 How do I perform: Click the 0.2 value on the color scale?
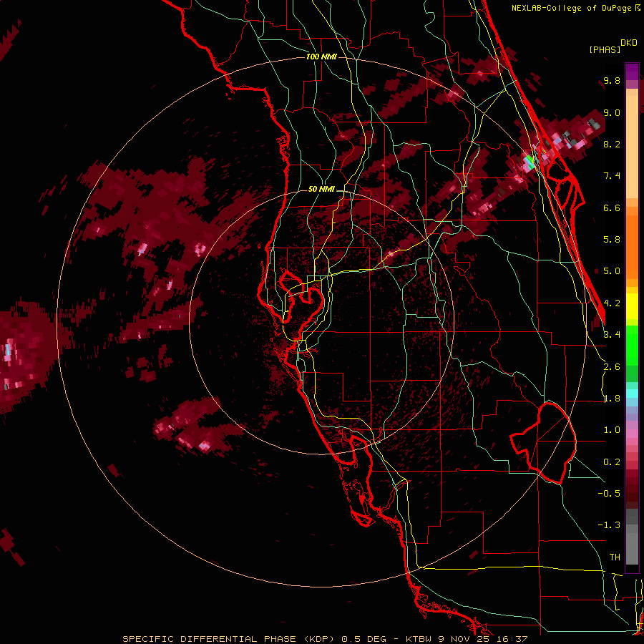pos(612,462)
